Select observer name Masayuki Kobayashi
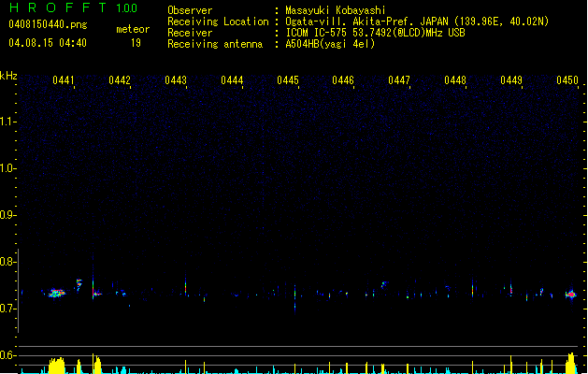Image resolution: width=588 pixels, height=374 pixels. click(336, 10)
